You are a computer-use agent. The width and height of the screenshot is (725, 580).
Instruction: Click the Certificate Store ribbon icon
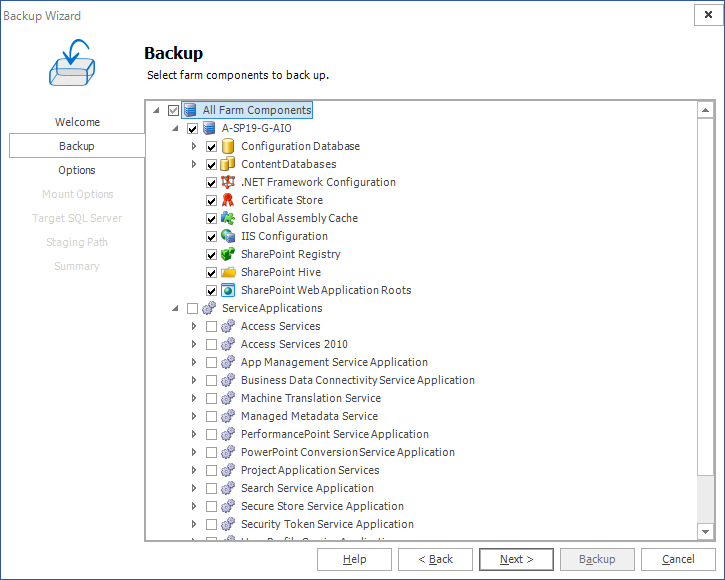[228, 200]
